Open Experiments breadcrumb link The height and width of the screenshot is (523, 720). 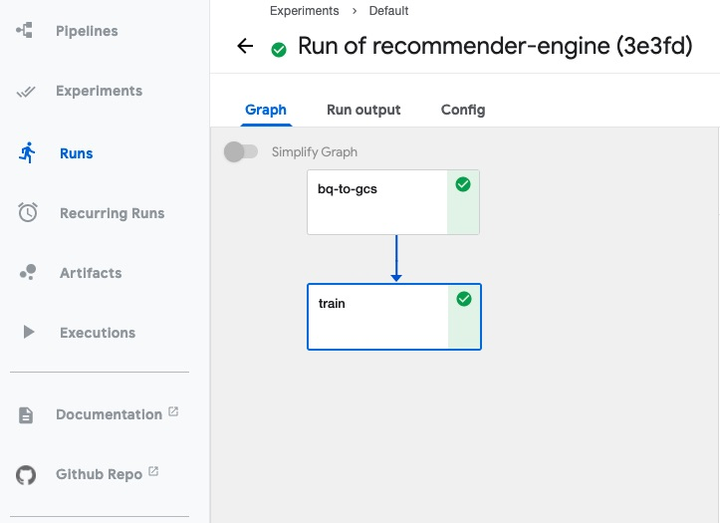coord(304,11)
